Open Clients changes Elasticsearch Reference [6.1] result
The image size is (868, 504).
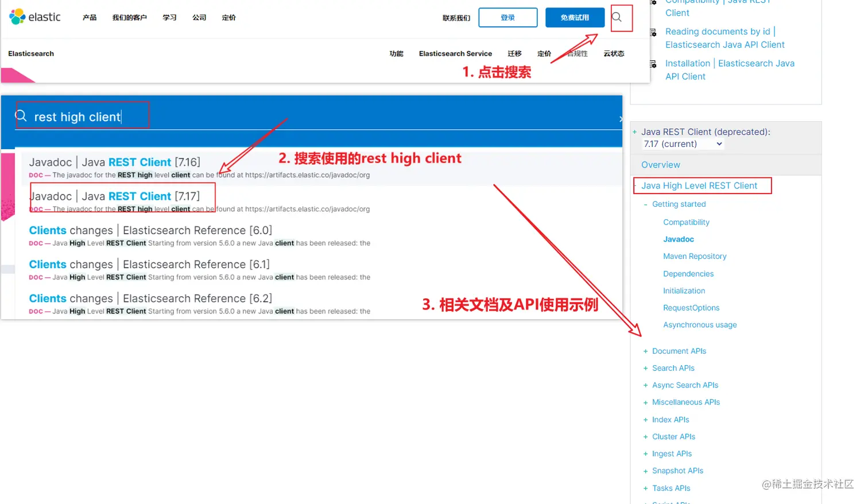(x=149, y=265)
